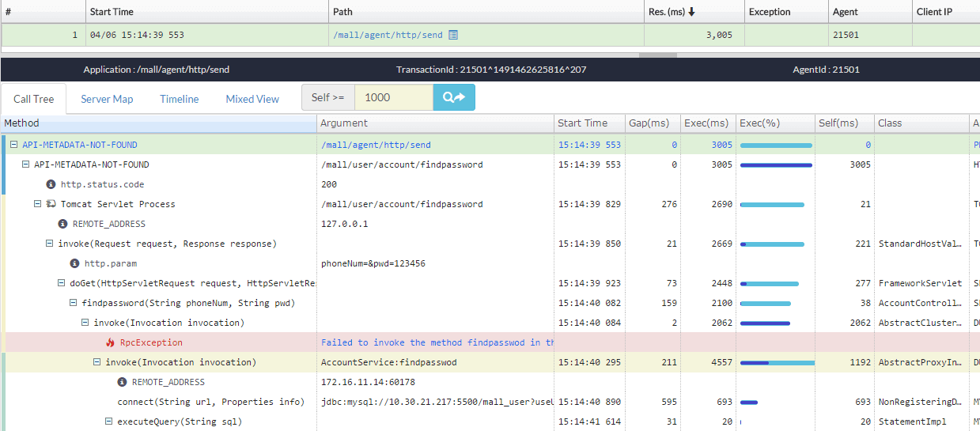This screenshot has width=980, height=431.
Task: Click the search arrow button next to Self filter
Action: [x=454, y=98]
